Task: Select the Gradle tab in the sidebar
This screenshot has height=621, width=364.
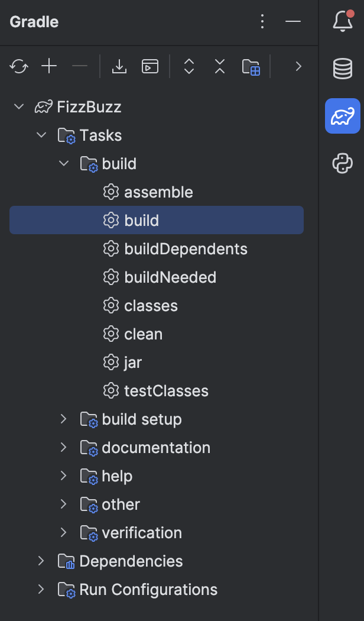Action: click(x=343, y=116)
